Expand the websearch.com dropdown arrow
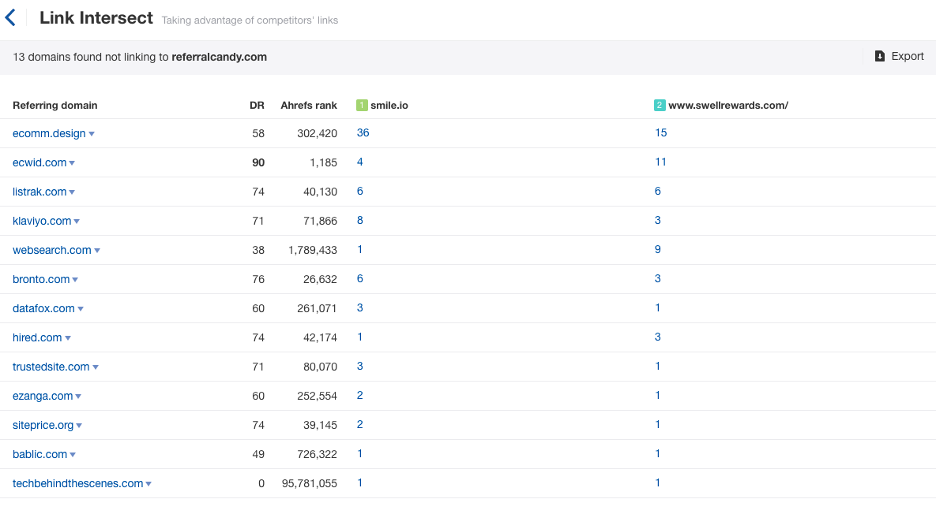The width and height of the screenshot is (936, 514). click(97, 251)
